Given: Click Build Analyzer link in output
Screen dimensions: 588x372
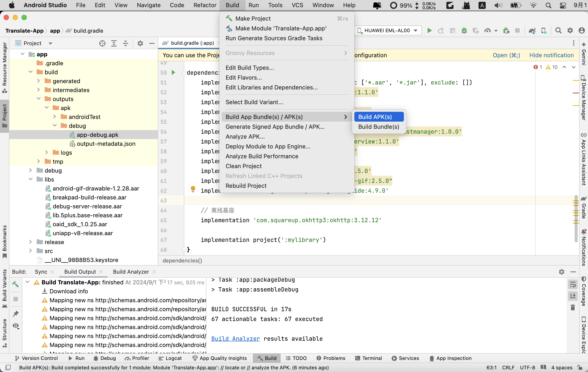Looking at the screenshot, I should (x=235, y=339).
